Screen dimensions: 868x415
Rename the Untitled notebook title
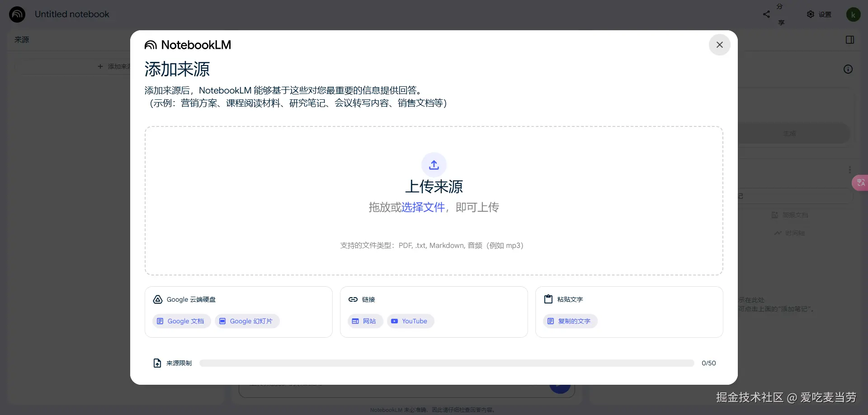[x=72, y=14]
